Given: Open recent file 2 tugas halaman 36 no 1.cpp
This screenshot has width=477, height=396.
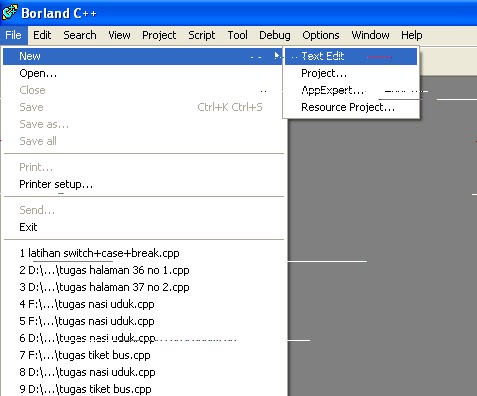Looking at the screenshot, I should tap(143, 270).
